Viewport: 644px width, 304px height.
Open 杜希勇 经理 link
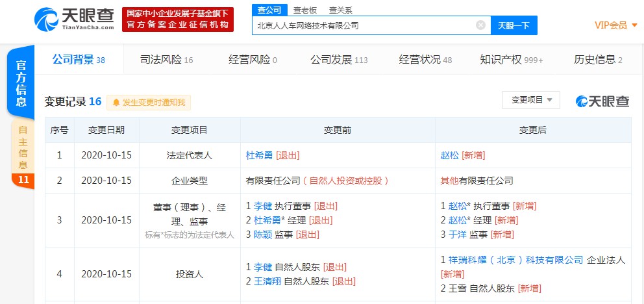(267, 220)
